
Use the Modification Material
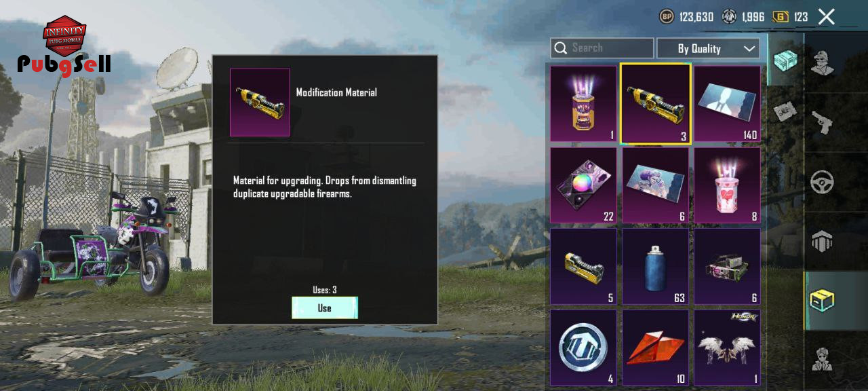[x=325, y=308]
